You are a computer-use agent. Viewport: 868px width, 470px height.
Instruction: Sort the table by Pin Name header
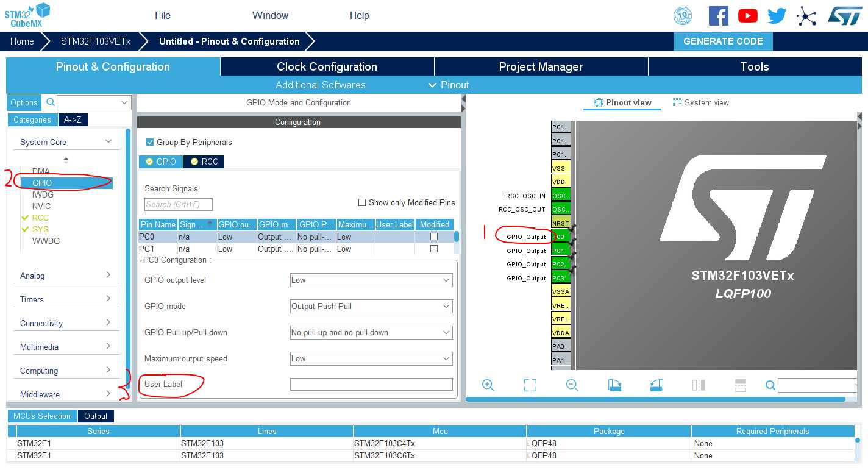pos(158,224)
